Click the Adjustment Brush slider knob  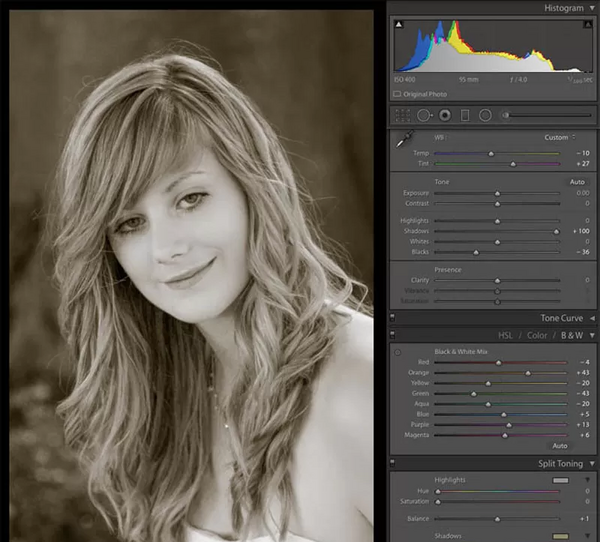click(506, 115)
